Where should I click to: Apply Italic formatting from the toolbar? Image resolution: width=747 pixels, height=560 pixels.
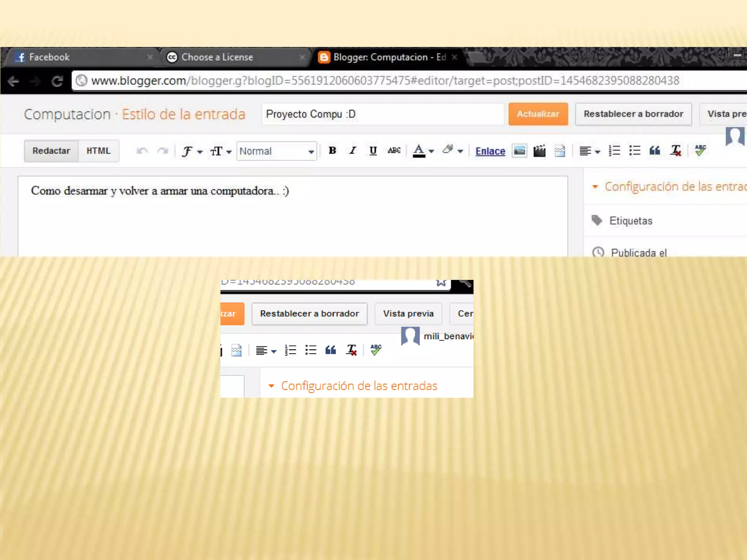(352, 151)
